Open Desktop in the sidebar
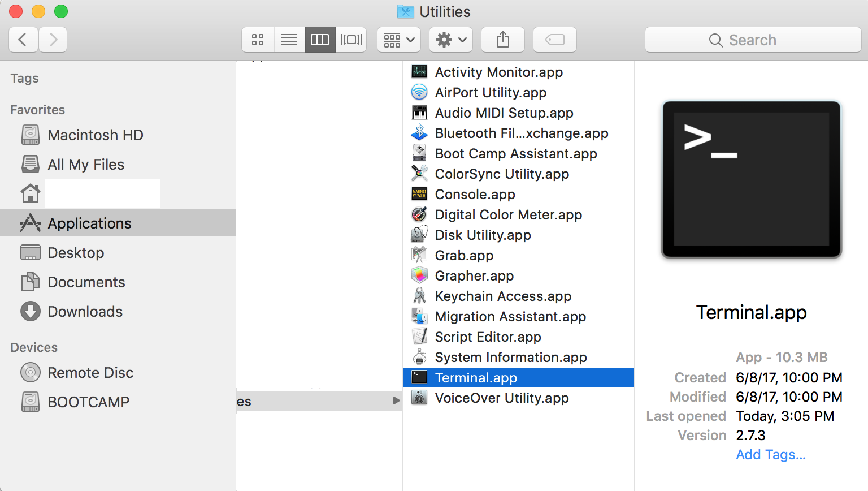The image size is (868, 491). 118,253
